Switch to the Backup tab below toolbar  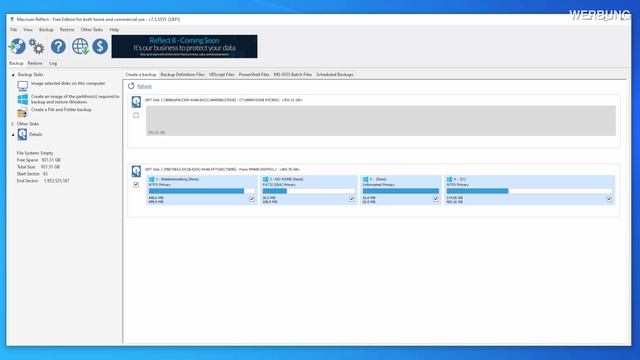16,63
